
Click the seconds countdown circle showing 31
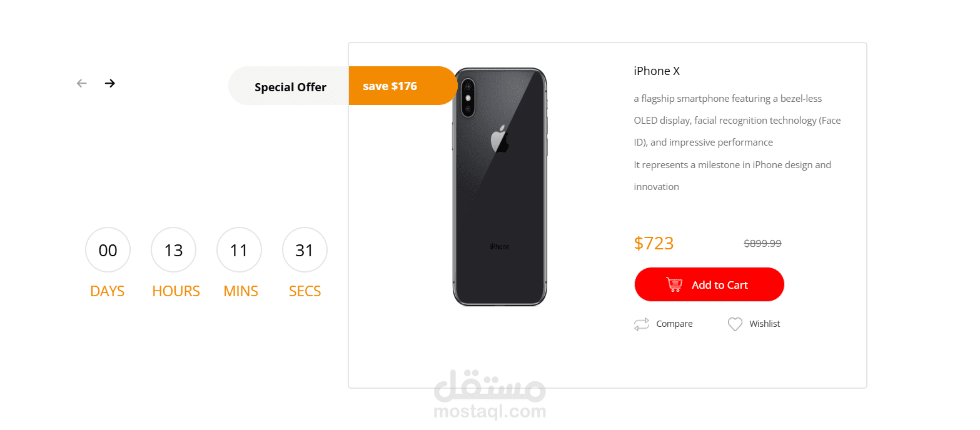point(305,250)
